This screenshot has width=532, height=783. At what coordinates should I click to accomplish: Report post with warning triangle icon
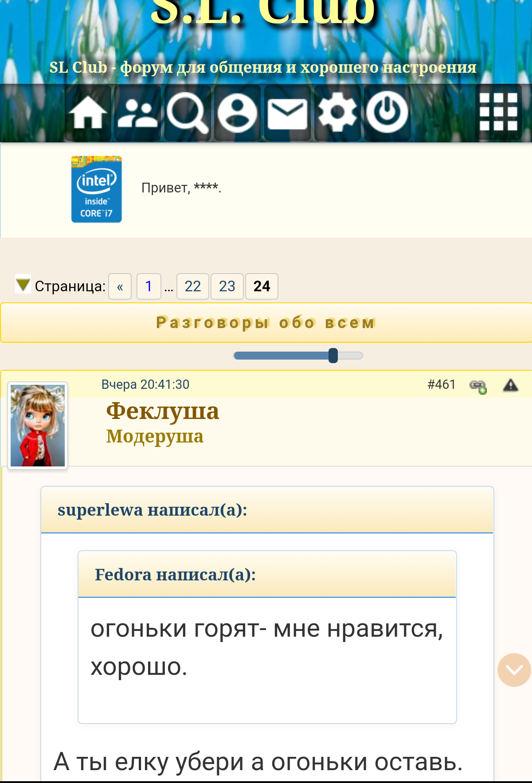511,385
